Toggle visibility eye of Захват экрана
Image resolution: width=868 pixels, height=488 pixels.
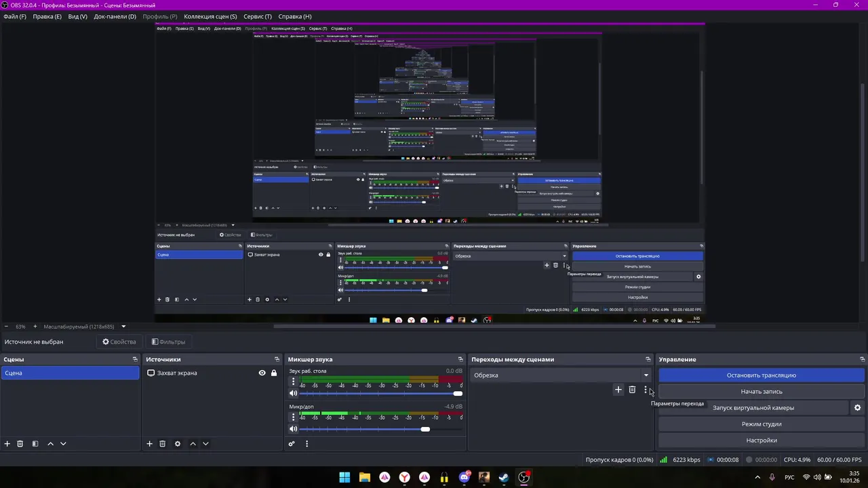coord(262,373)
